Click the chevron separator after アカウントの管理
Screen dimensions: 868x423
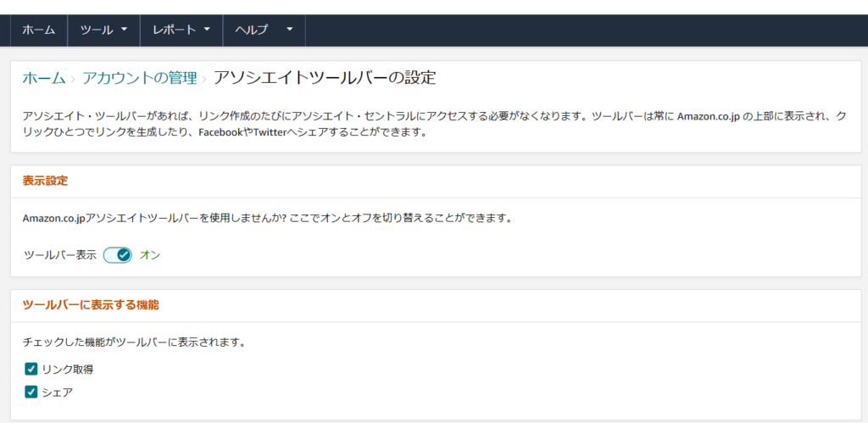pos(205,79)
